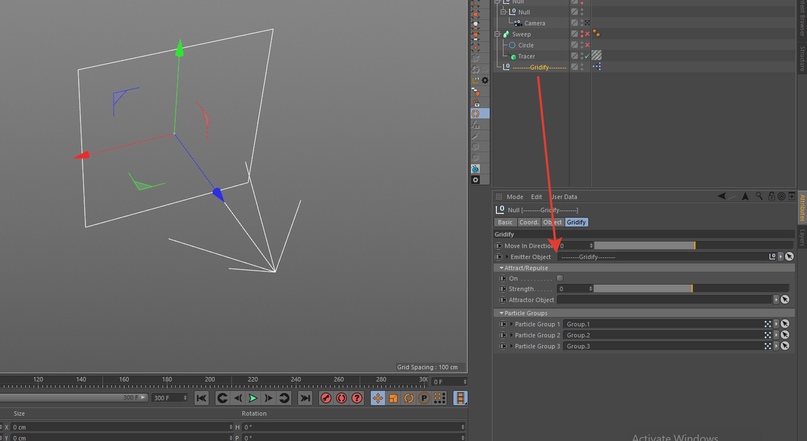Screen dimensions: 807x441
Task: Toggle Position keyframe recording icon
Action: [377, 398]
